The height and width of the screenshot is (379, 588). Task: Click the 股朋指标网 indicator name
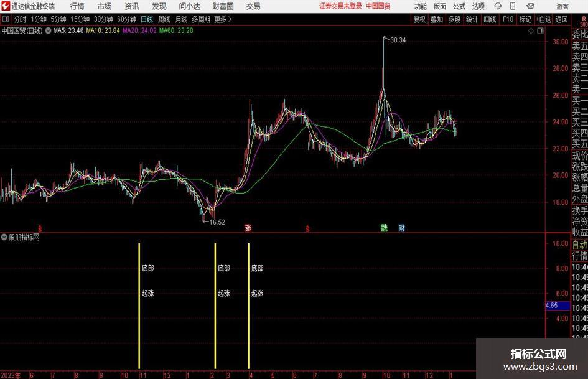coord(24,237)
